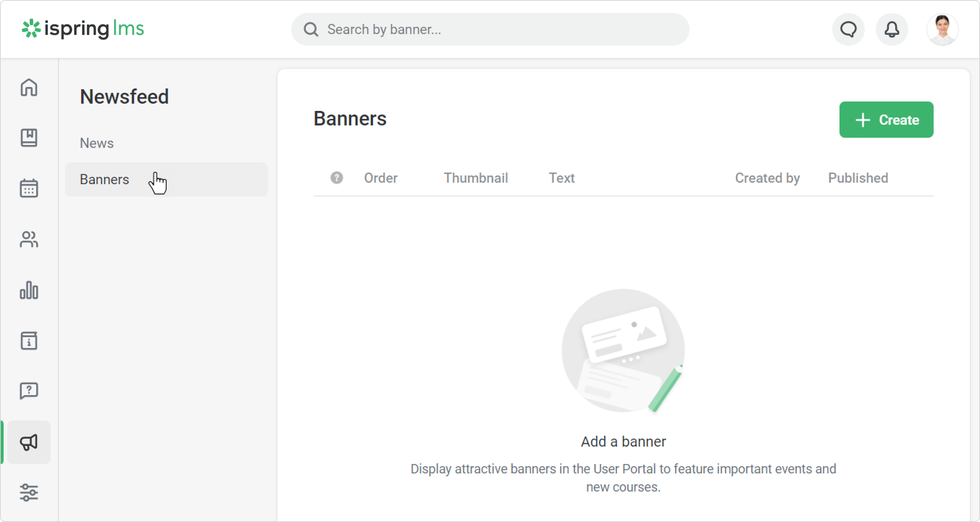Click the help icon next to Order
This screenshot has width=980, height=522.
click(x=337, y=178)
